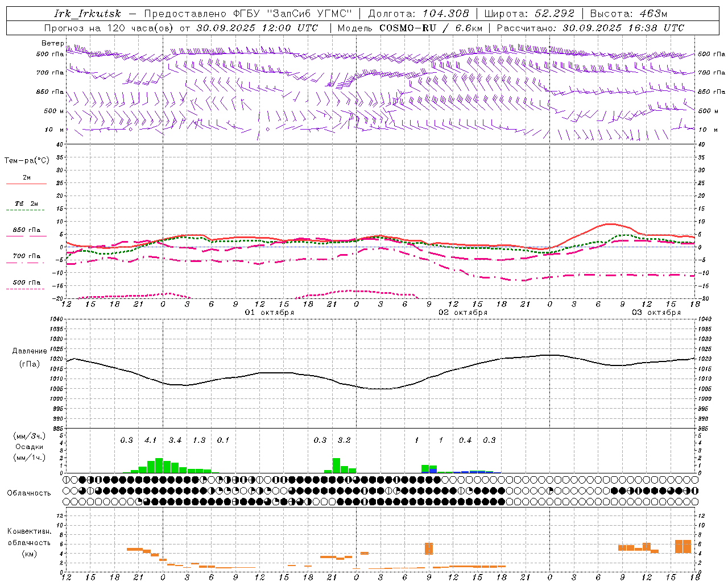Click the "(гПа)" pressure unit label
This screenshot has height=582, width=728.
(30, 364)
